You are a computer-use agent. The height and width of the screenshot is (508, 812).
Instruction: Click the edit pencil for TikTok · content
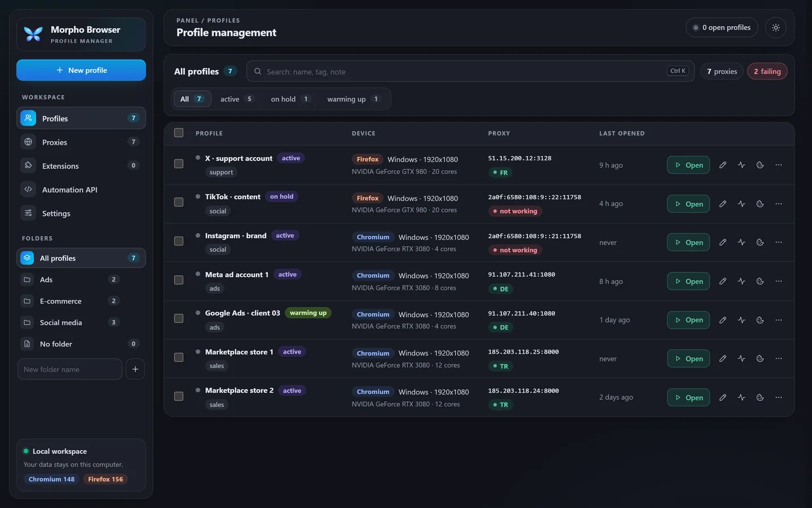tap(722, 204)
